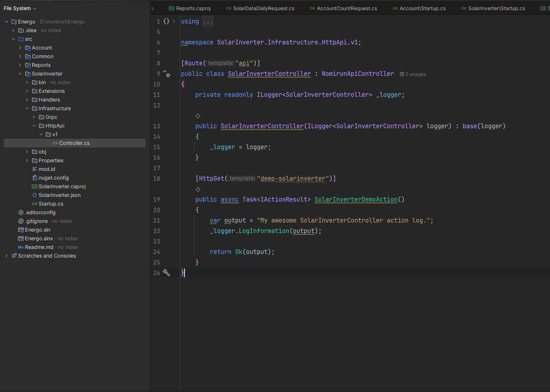Open Readme.md from the file tree
Screen dimensions: 550x392
pos(39,247)
